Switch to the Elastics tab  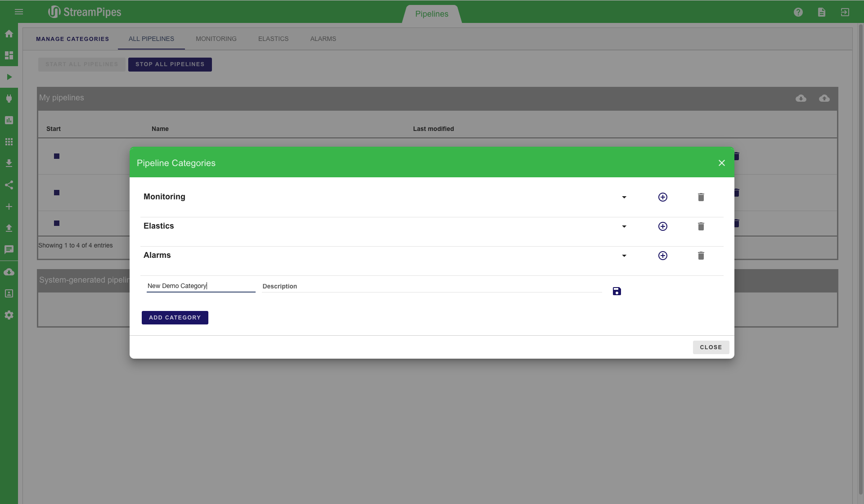tap(273, 39)
